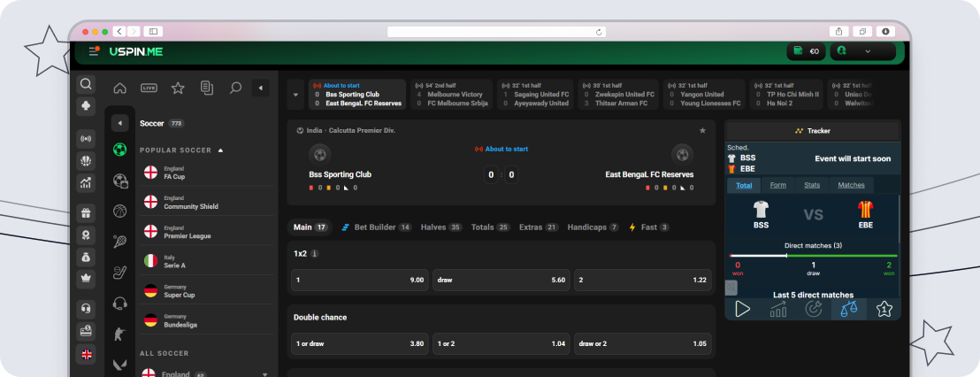Open Germany Bundesliga league

tap(206, 320)
